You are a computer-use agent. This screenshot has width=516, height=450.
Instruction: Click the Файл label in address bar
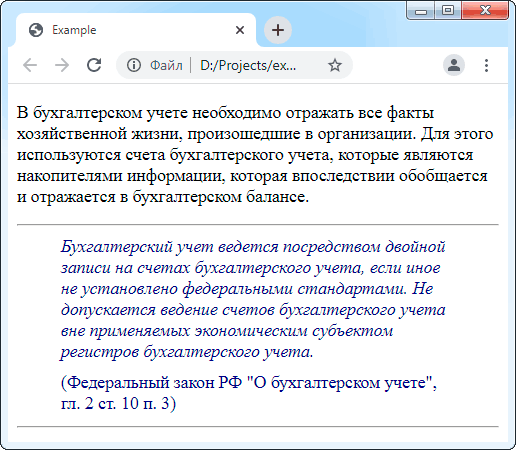[x=166, y=65]
